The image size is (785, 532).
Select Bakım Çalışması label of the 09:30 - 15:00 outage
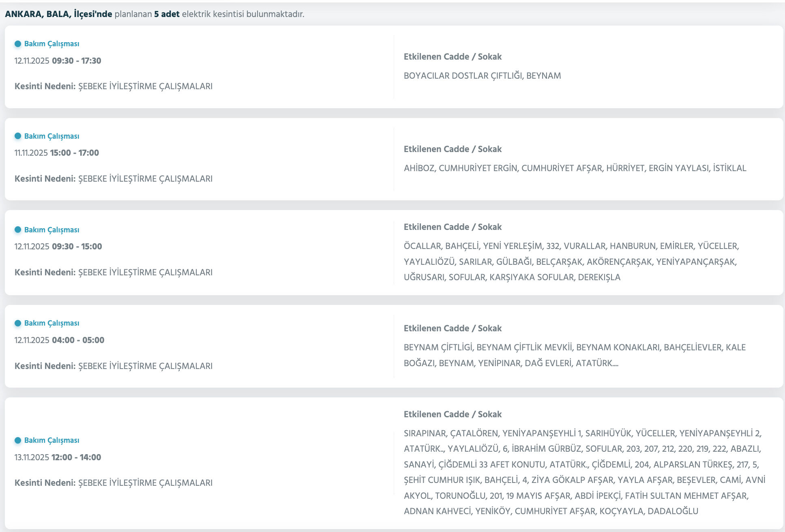(51, 230)
